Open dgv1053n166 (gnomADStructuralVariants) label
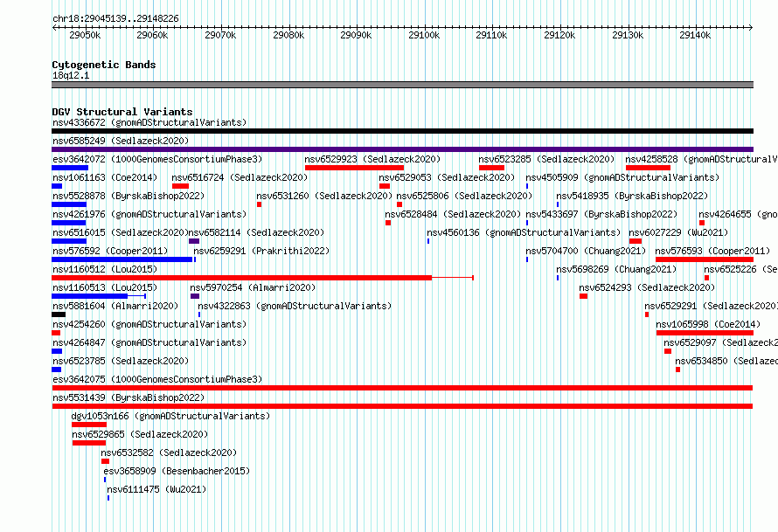Screen dimensions: 778x532 tap(170, 416)
